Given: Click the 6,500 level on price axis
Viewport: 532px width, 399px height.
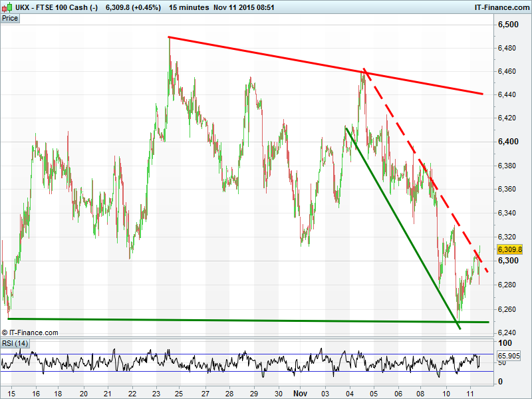Looking at the screenshot, I should click(x=508, y=25).
